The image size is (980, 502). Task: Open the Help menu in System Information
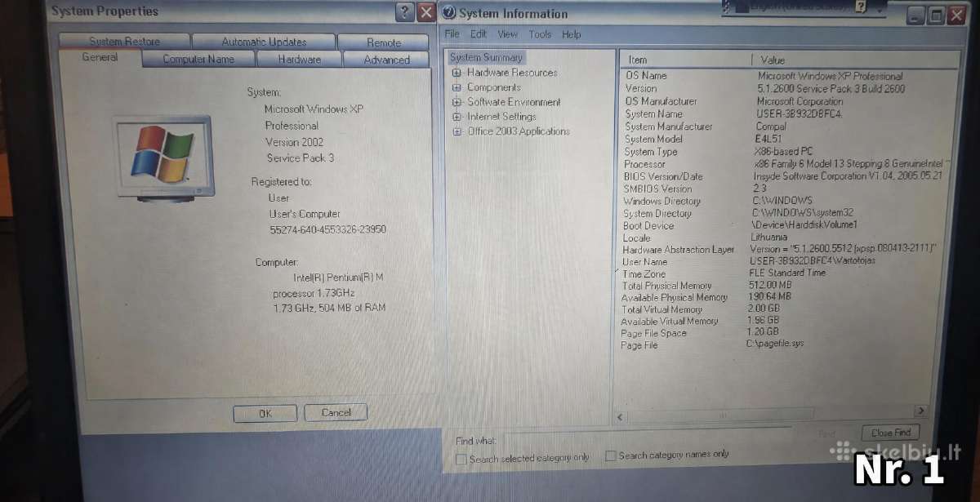pos(572,34)
